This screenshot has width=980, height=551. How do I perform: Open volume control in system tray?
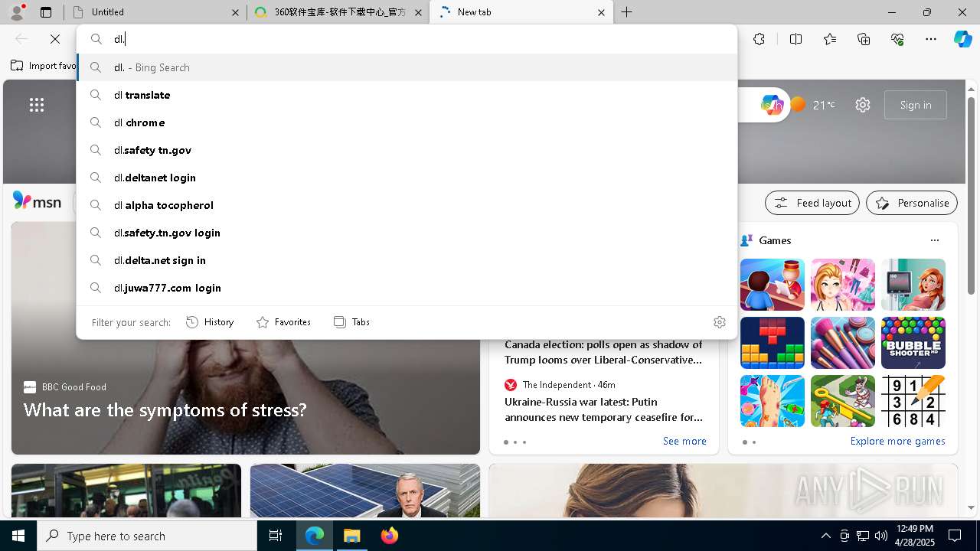(881, 536)
